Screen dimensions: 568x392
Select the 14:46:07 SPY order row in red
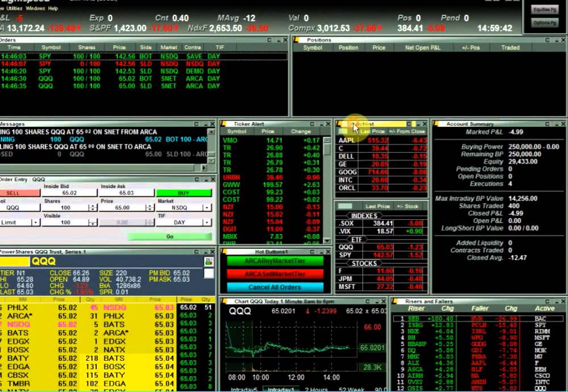(x=144, y=64)
